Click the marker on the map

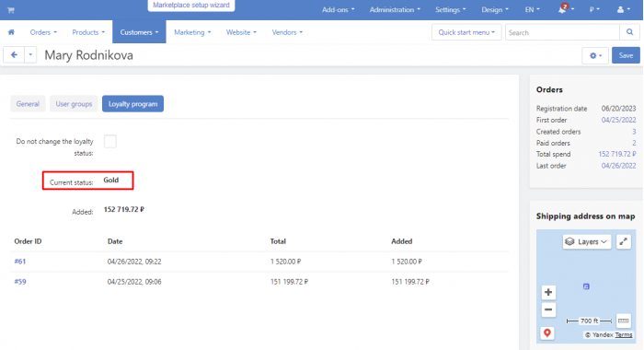point(586,286)
